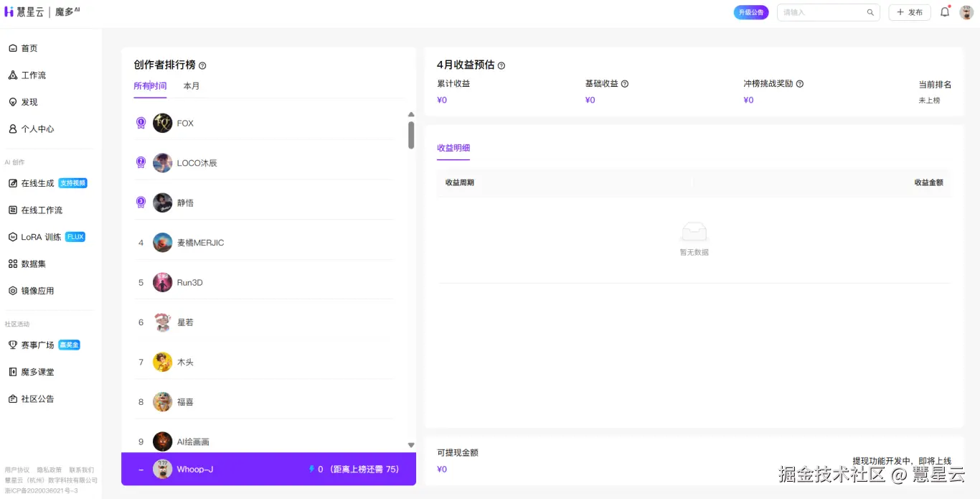Open 社区公告 menu item
Viewport: 980px width, 499px height.
(x=37, y=398)
